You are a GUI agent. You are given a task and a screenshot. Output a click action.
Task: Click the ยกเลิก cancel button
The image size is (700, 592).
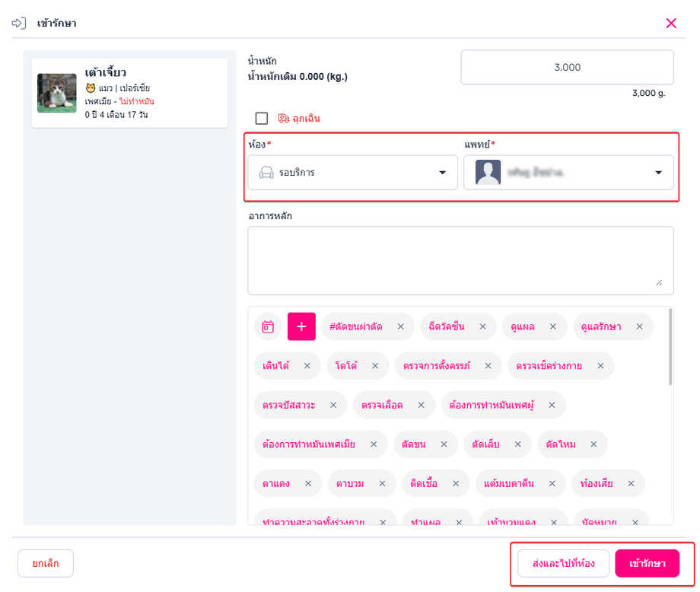46,563
